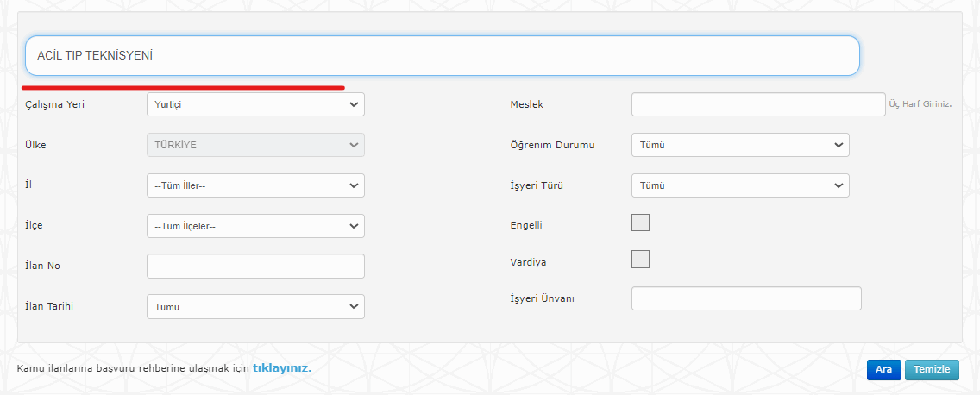Toggle the Vardiya checkbox
Screen dimensions: 980x395
[x=641, y=260]
